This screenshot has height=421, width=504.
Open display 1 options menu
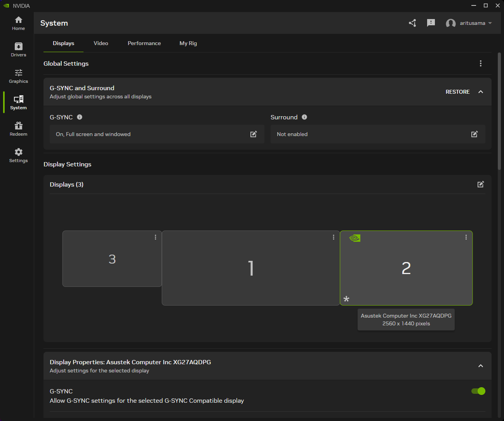click(334, 237)
